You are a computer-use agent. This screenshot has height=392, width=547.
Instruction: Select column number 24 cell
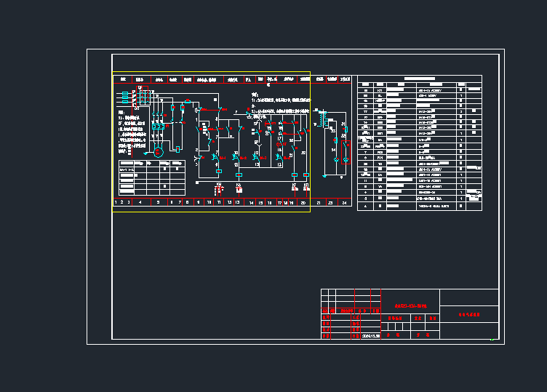(x=343, y=202)
